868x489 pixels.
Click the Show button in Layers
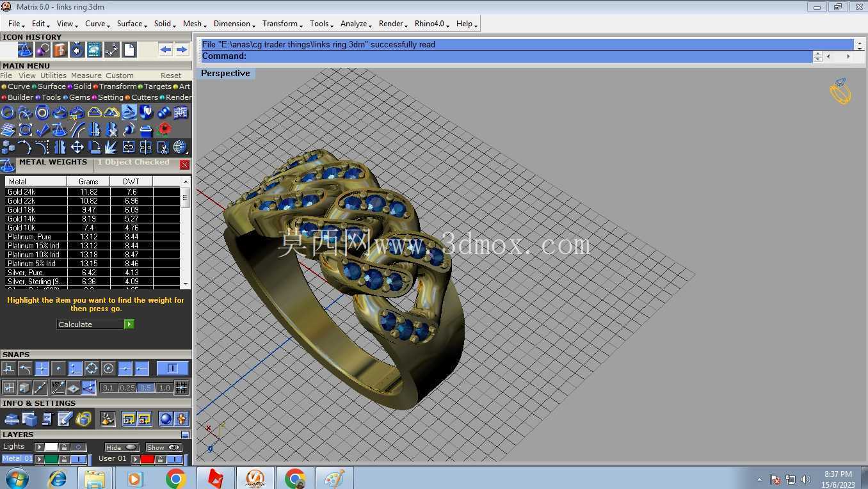click(164, 447)
